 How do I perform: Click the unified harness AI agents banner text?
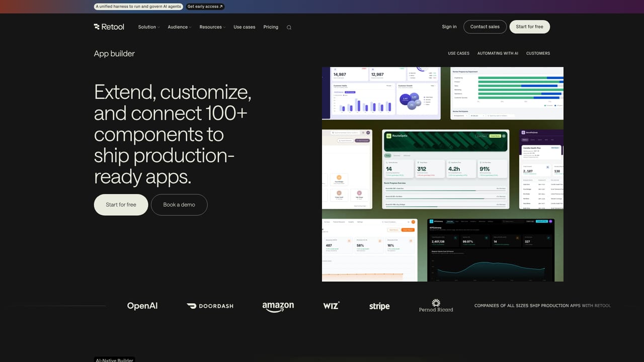pyautogui.click(x=138, y=7)
